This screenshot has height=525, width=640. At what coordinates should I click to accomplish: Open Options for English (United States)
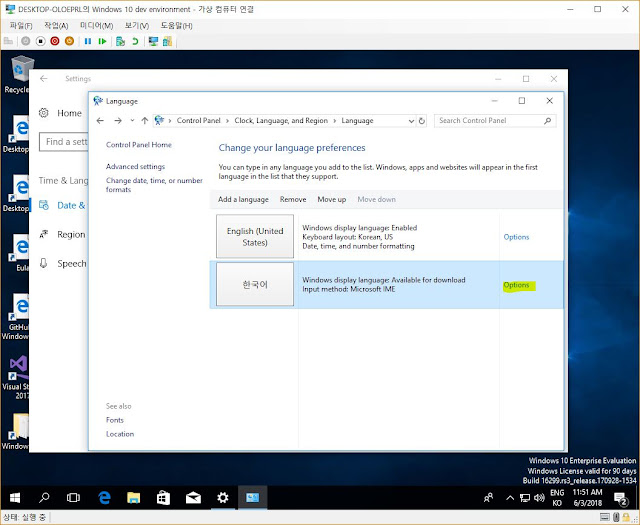516,237
